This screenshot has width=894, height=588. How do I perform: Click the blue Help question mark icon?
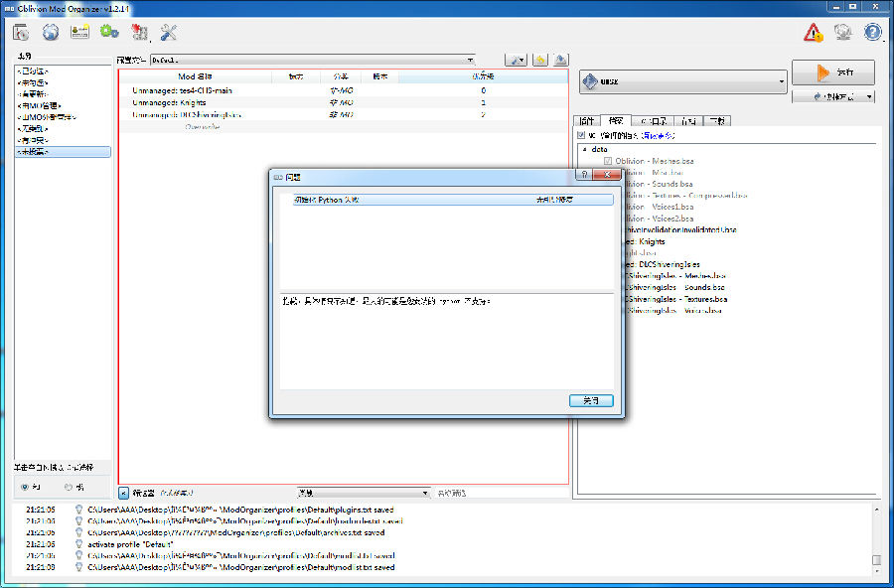[873, 33]
